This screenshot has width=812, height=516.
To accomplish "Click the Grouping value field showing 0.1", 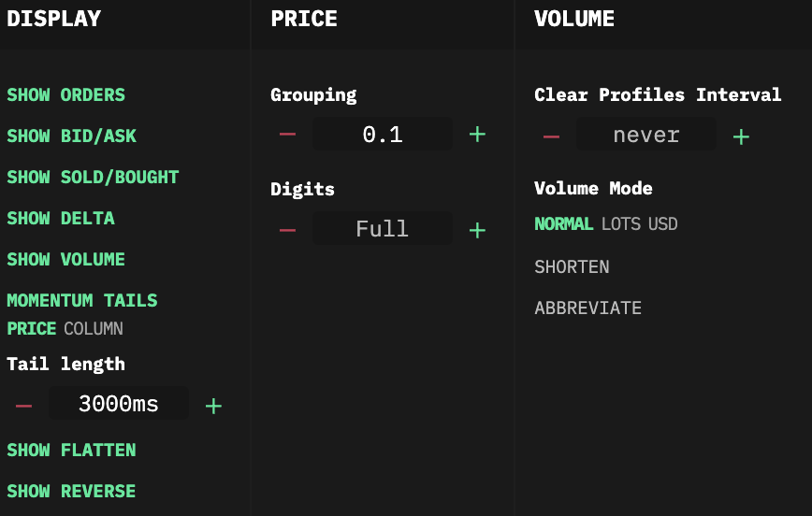I will [383, 135].
